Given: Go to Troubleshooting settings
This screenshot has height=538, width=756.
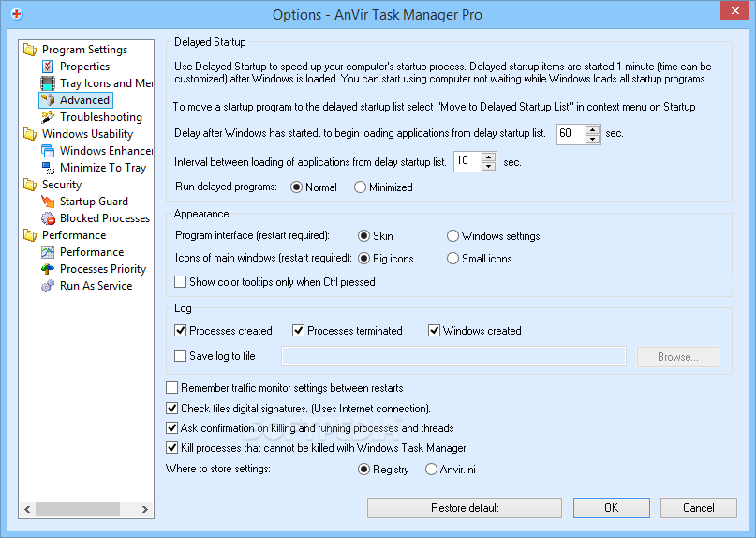Looking at the screenshot, I should click(x=101, y=117).
